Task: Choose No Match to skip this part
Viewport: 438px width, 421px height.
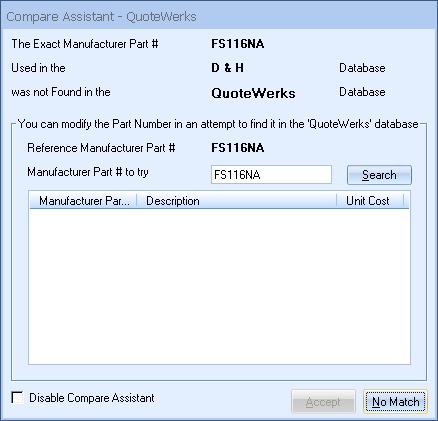Action: [395, 402]
